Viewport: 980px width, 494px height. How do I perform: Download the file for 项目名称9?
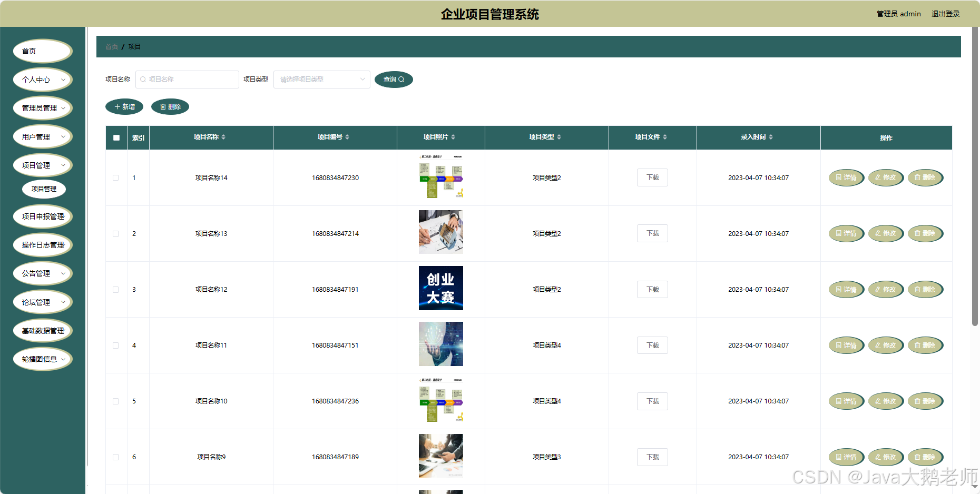(x=652, y=457)
